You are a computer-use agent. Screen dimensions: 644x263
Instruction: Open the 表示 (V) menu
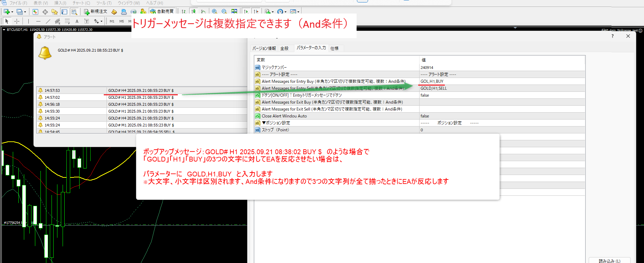(x=41, y=3)
